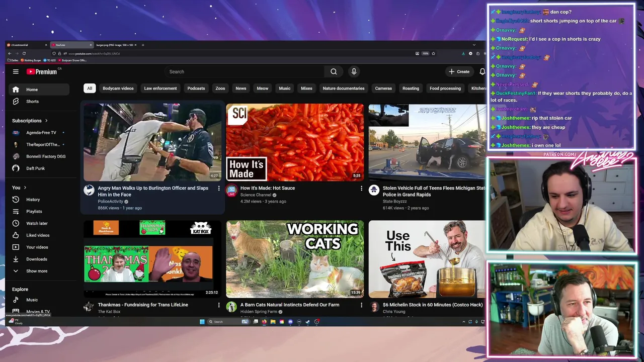The width and height of the screenshot is (644, 362).
Task: Show hidden system tray icons
Action: 464,322
